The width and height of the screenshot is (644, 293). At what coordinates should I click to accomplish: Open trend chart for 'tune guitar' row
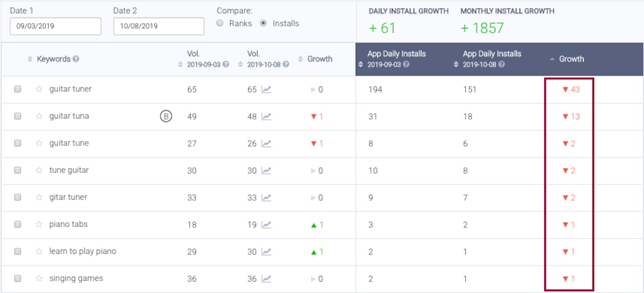click(x=266, y=171)
